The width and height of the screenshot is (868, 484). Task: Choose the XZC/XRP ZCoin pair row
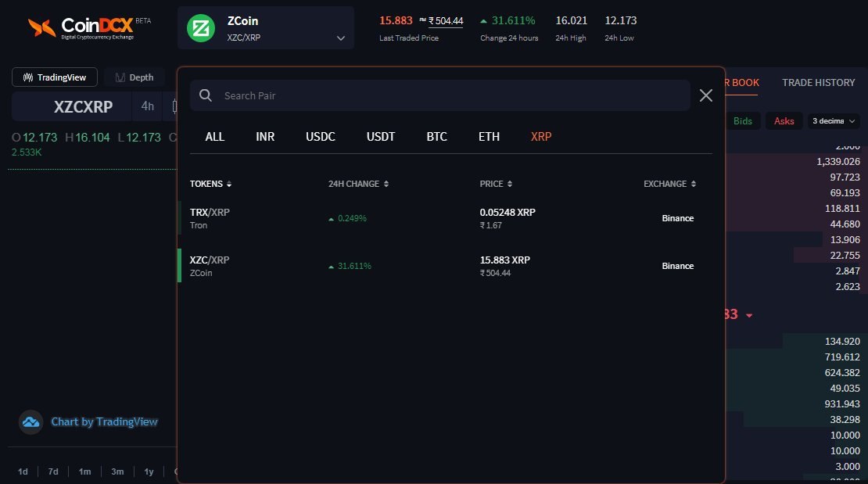451,266
